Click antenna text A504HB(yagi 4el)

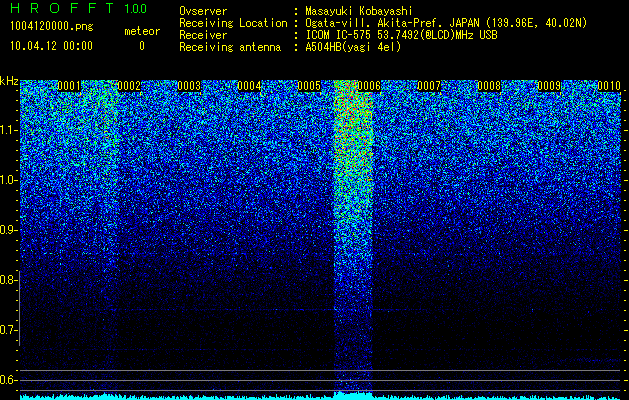click(x=353, y=47)
